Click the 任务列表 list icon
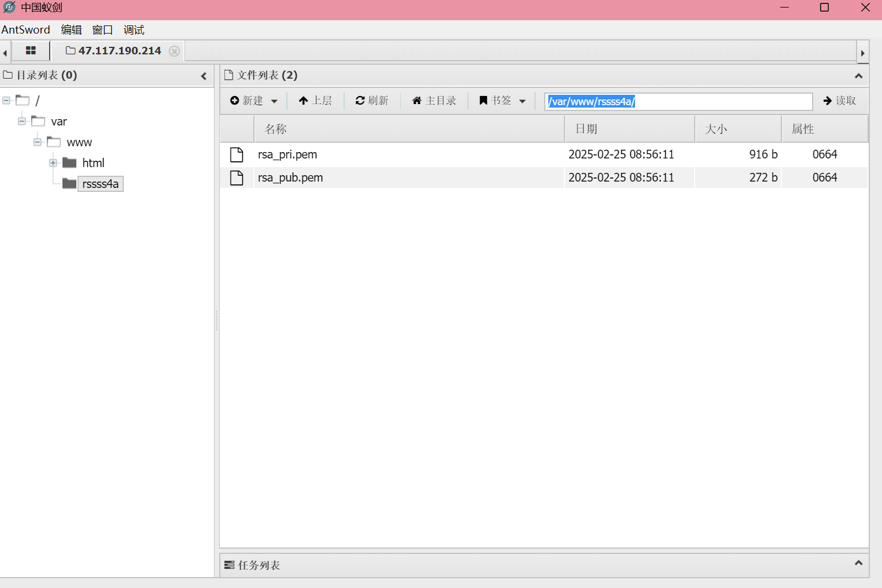882x588 pixels. pos(229,565)
